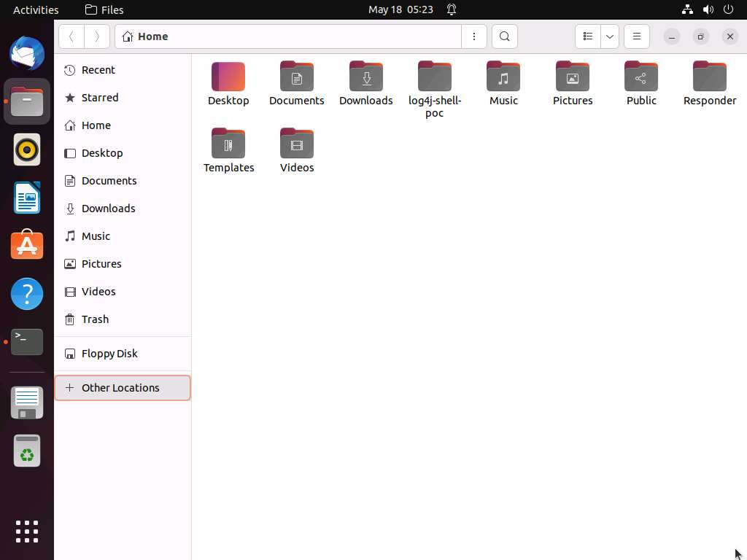This screenshot has height=560, width=747.
Task: Open the clock and calendar panel
Action: coord(400,9)
